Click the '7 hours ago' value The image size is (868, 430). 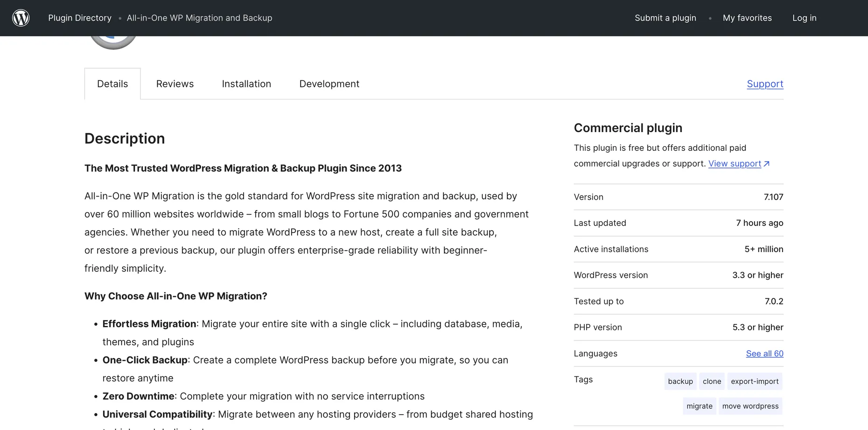[x=760, y=223]
